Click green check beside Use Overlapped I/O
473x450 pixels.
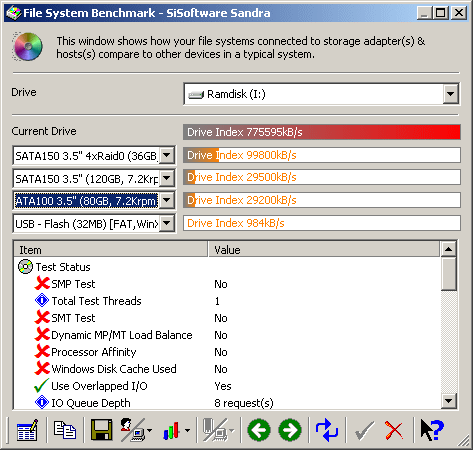pos(42,386)
